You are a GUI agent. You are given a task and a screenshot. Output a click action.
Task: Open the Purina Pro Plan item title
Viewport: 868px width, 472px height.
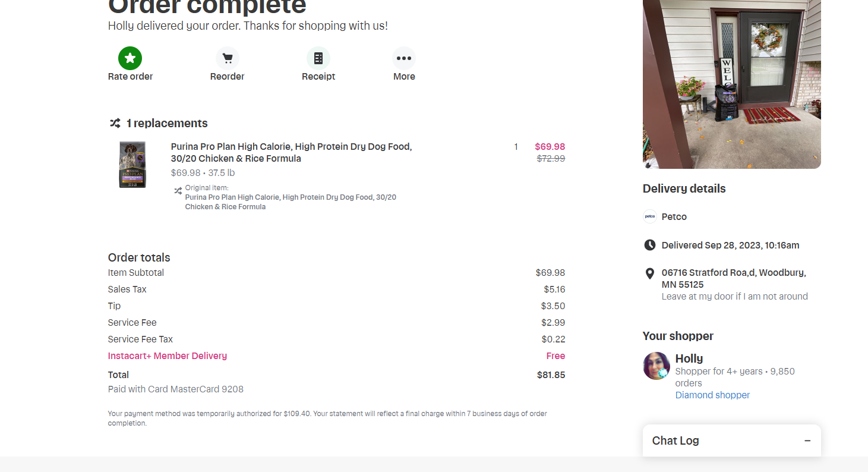291,152
